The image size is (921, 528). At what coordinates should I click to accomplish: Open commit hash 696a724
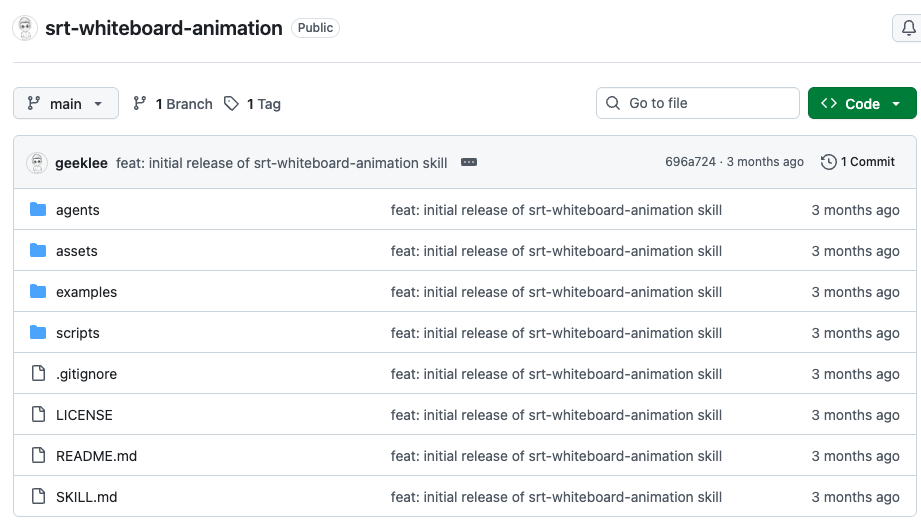(x=690, y=162)
